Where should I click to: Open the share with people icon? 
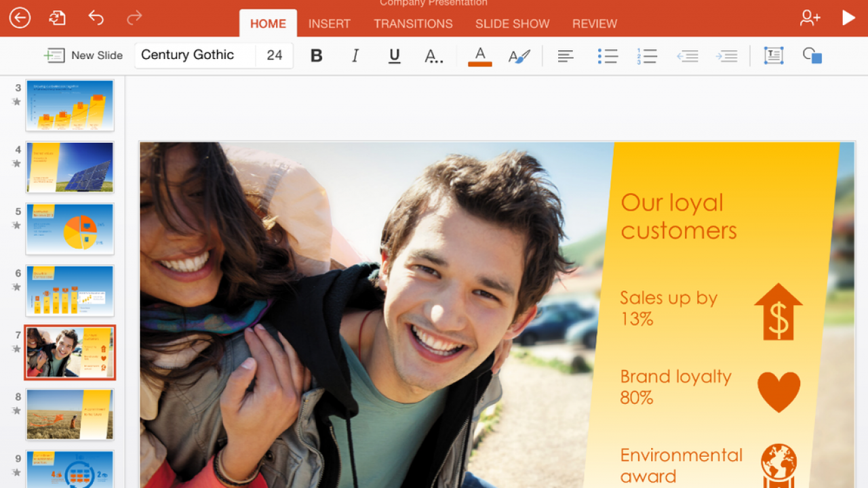[810, 18]
